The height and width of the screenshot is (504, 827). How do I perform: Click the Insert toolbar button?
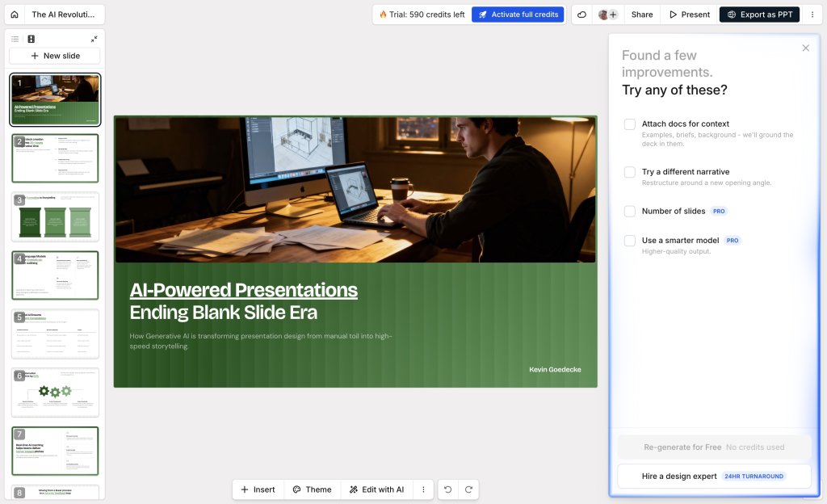pos(258,489)
